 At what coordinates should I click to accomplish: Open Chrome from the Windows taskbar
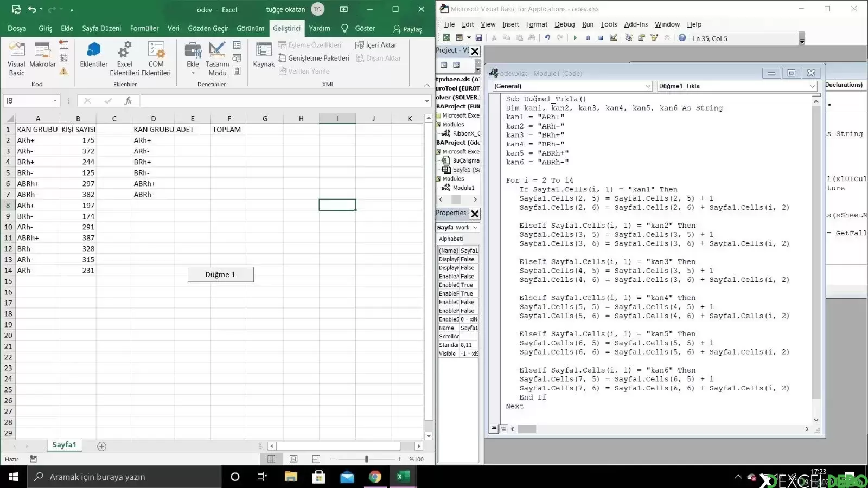(375, 477)
